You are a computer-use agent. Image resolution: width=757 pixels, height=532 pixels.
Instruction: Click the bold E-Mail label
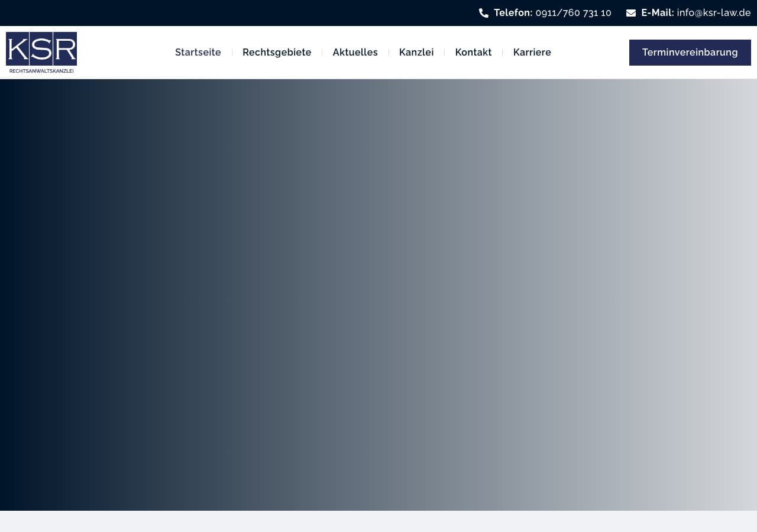click(x=657, y=13)
